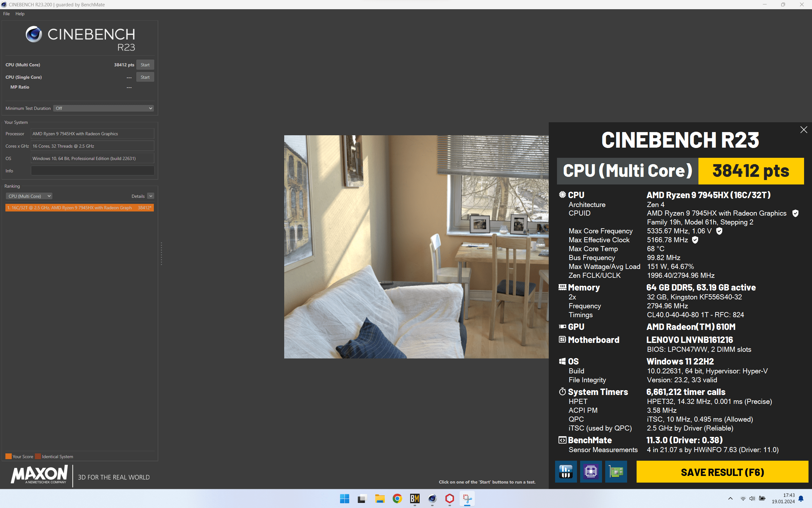The image size is (812, 508).
Task: Show hidden tray icons chevron
Action: click(730, 498)
